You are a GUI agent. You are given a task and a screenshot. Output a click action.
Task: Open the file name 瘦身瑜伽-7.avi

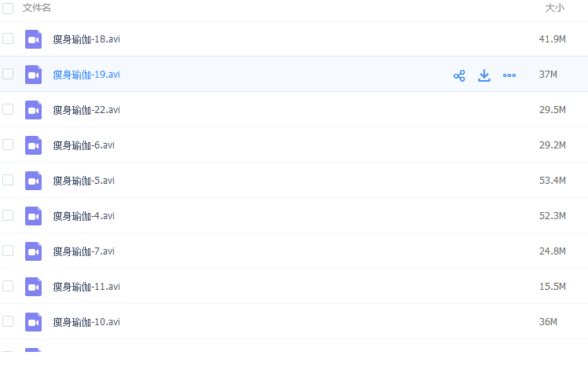tap(83, 251)
